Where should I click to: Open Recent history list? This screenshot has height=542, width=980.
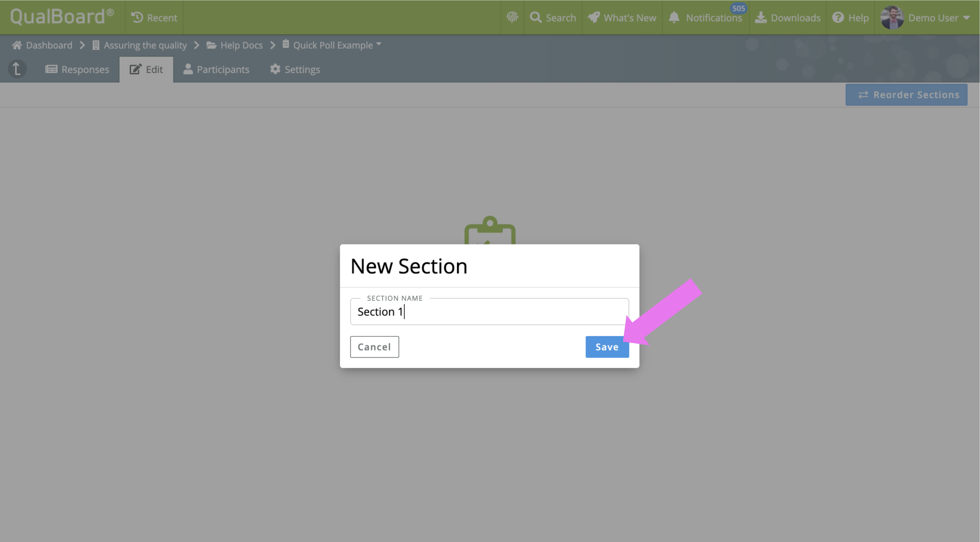pyautogui.click(x=154, y=18)
